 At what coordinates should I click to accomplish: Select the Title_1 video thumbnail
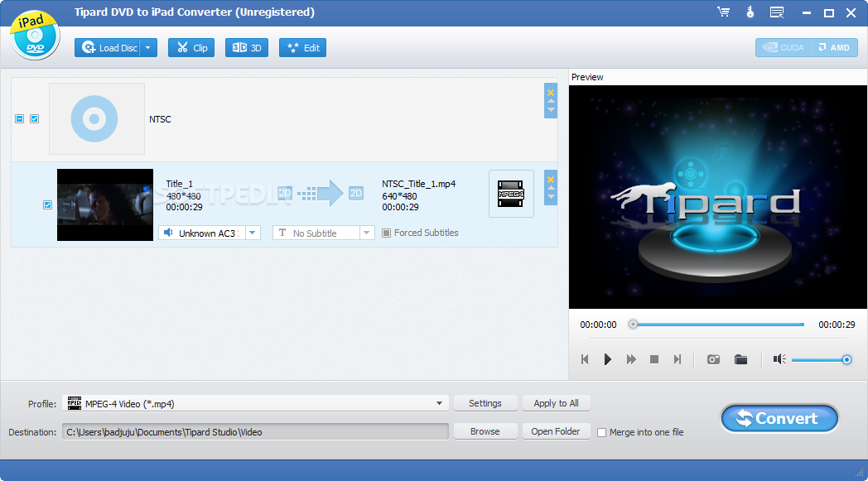click(x=105, y=204)
